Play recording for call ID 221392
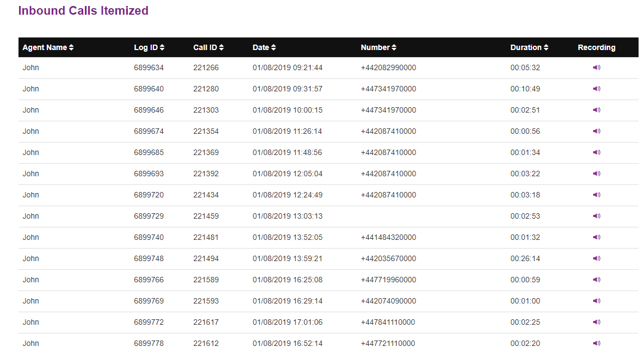The image size is (644, 359). pyautogui.click(x=596, y=174)
